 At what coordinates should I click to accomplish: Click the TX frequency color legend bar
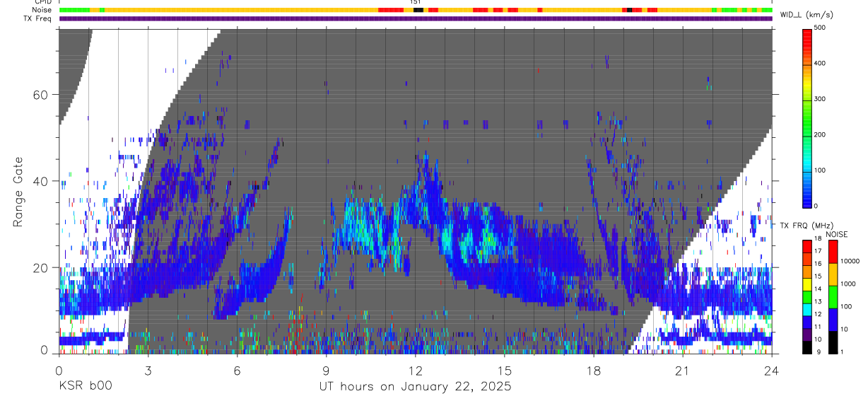(807, 296)
